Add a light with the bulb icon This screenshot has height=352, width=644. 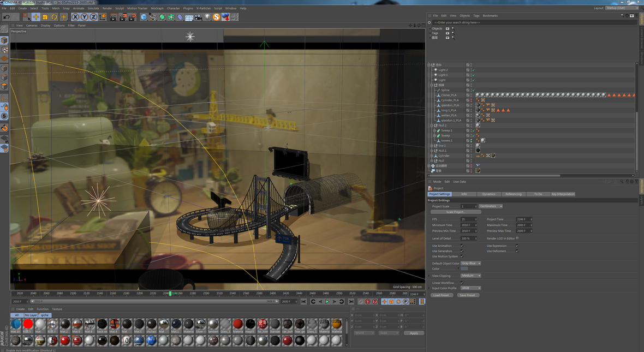pyautogui.click(x=207, y=17)
